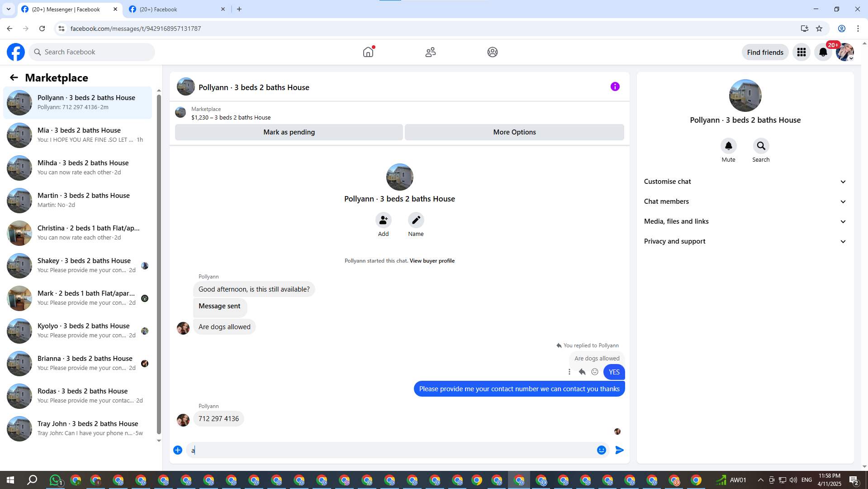This screenshot has width=868, height=489.
Task: Open the $1,230 Marketplace listing link
Action: click(x=231, y=117)
